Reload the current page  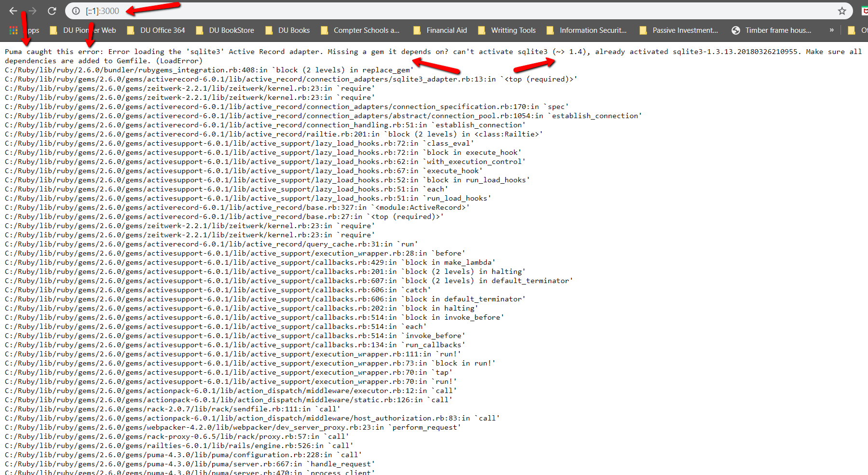click(52, 11)
